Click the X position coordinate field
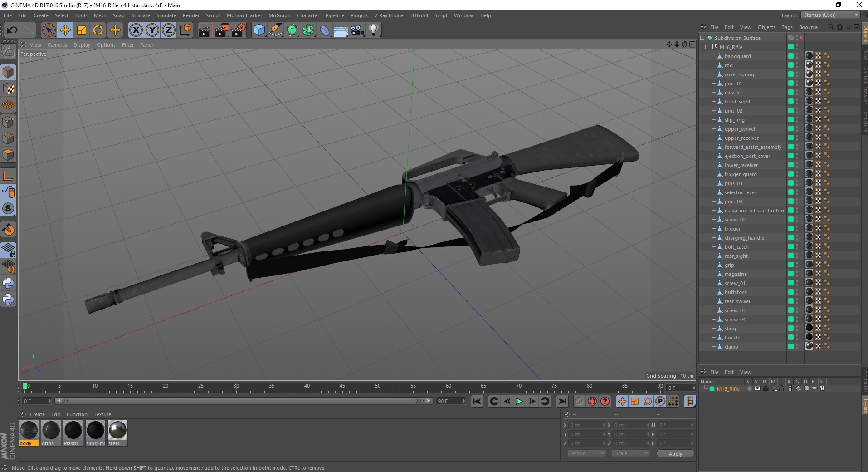The height and width of the screenshot is (472, 868). tap(587, 425)
